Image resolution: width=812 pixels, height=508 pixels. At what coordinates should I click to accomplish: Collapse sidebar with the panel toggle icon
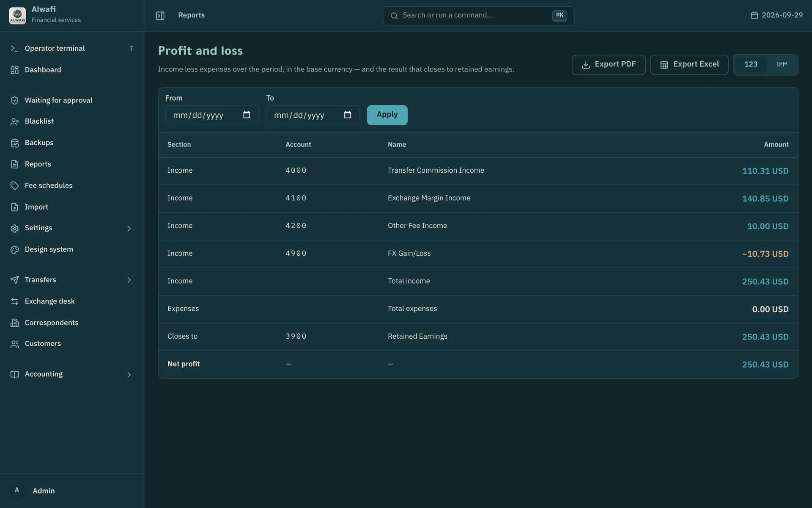pos(160,16)
